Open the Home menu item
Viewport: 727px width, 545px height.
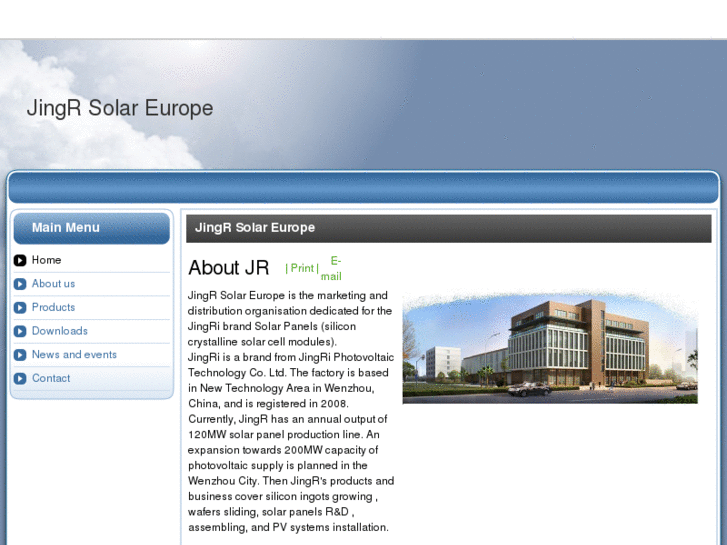pyautogui.click(x=46, y=260)
